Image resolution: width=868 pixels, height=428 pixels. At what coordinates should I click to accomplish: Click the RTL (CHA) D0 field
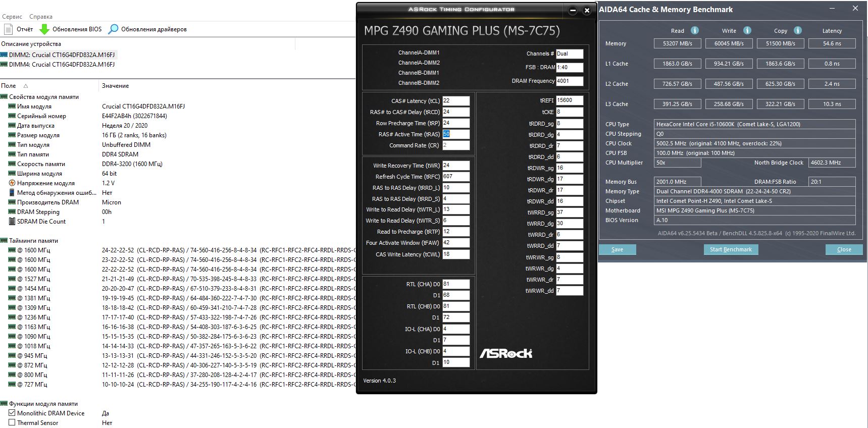456,284
